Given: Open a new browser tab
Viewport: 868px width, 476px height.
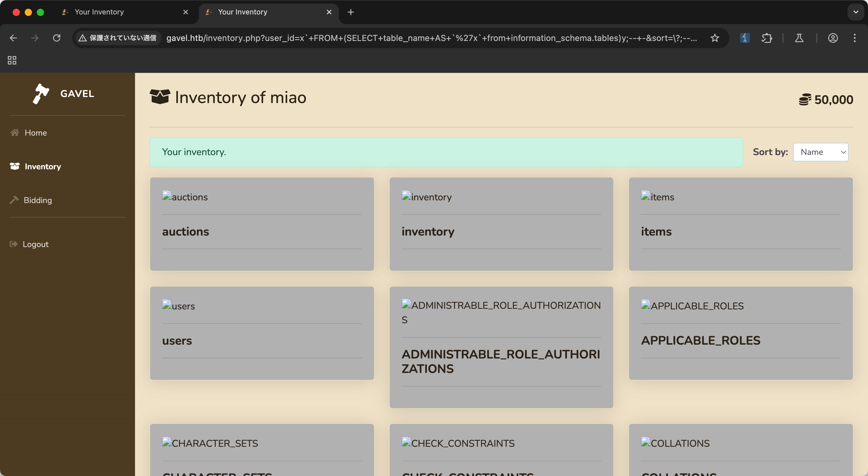Looking at the screenshot, I should (x=351, y=12).
